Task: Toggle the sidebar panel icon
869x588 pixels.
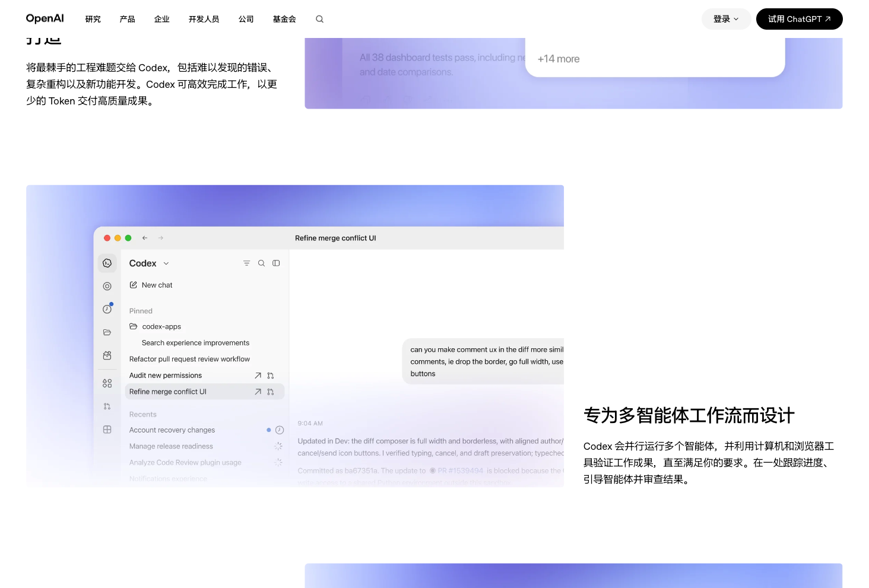Action: click(276, 263)
